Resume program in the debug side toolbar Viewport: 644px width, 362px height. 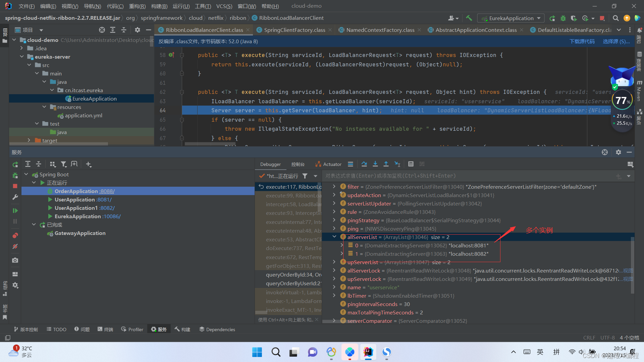pos(15,210)
